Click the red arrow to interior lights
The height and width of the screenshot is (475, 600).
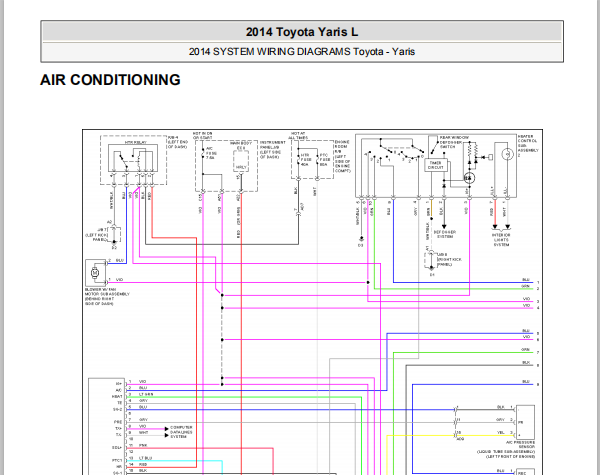(495, 227)
